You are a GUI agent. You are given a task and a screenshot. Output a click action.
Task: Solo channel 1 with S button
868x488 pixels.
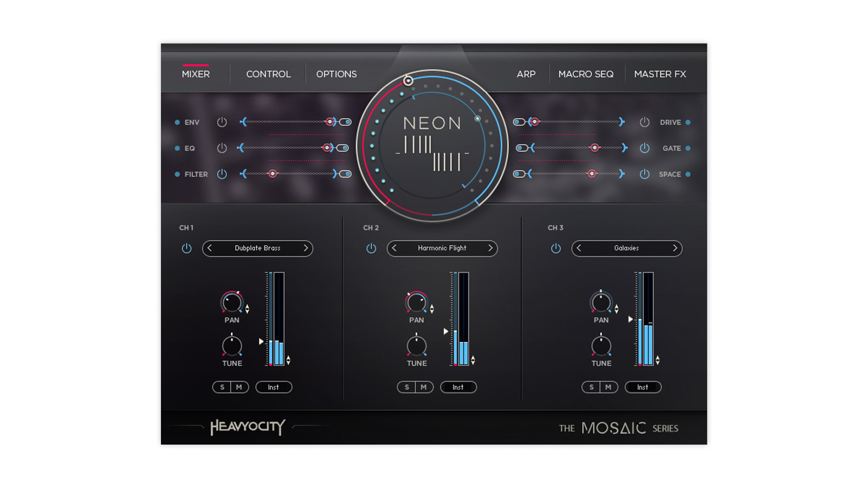[222, 387]
